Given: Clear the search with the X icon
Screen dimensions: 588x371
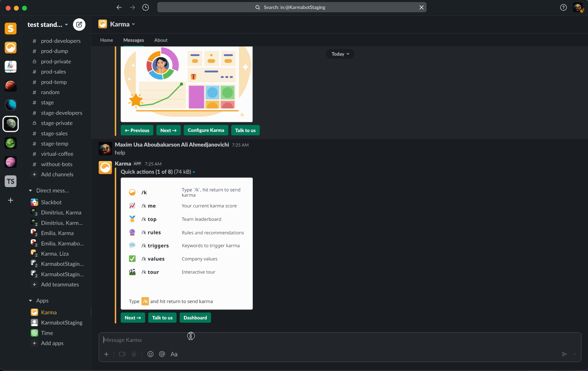Looking at the screenshot, I should pyautogui.click(x=422, y=7).
